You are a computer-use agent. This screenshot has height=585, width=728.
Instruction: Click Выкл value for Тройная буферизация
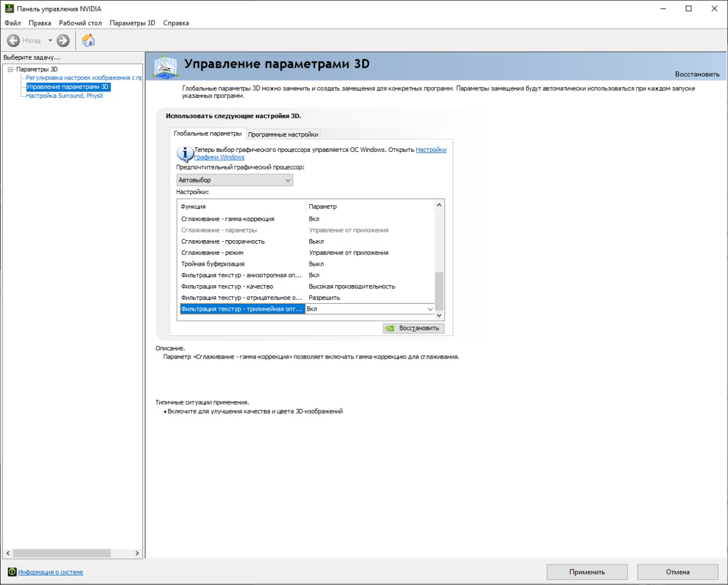coord(316,264)
